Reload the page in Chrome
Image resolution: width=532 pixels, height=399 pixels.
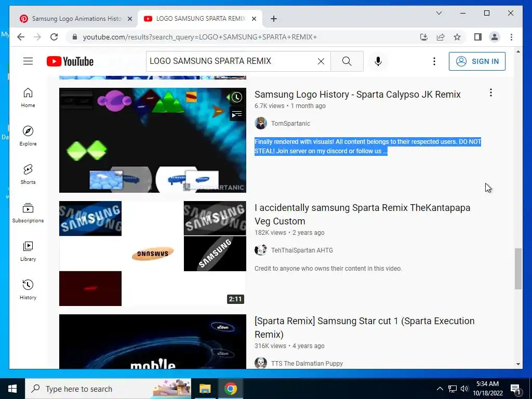(54, 37)
